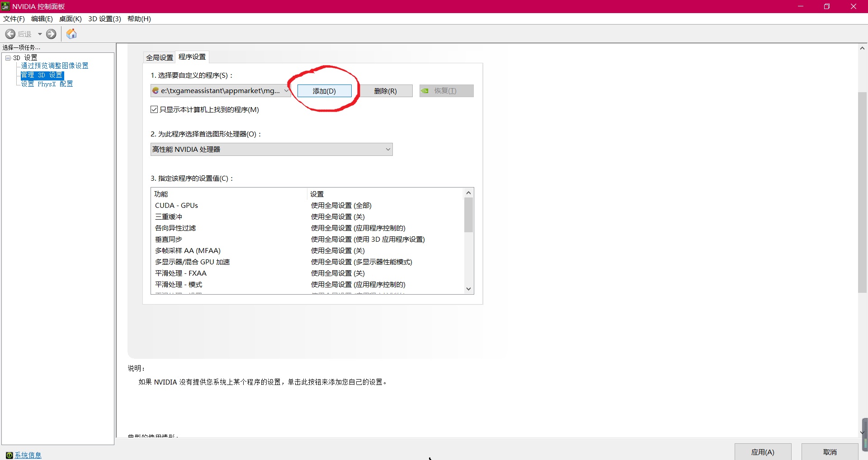Click the 使用全局设置 (多显示器性能模式) value
This screenshot has height=460, width=868.
tap(362, 262)
